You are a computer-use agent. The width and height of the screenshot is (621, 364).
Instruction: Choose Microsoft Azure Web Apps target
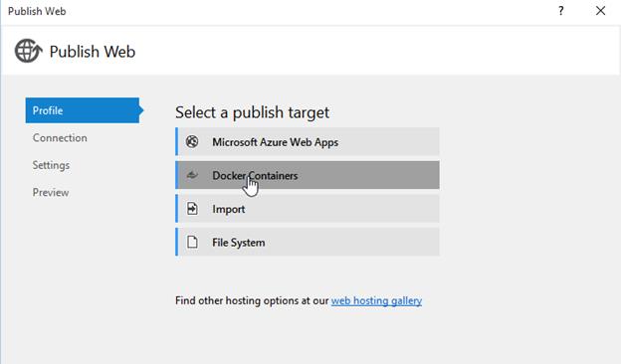[308, 141]
